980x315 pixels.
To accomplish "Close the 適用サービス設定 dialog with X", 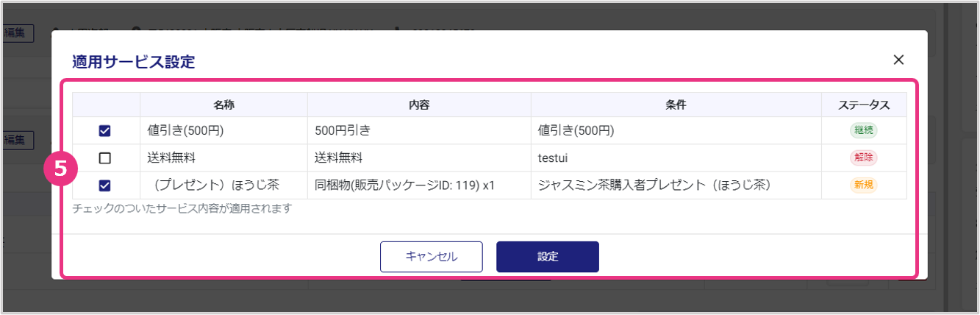I will pyautogui.click(x=898, y=60).
